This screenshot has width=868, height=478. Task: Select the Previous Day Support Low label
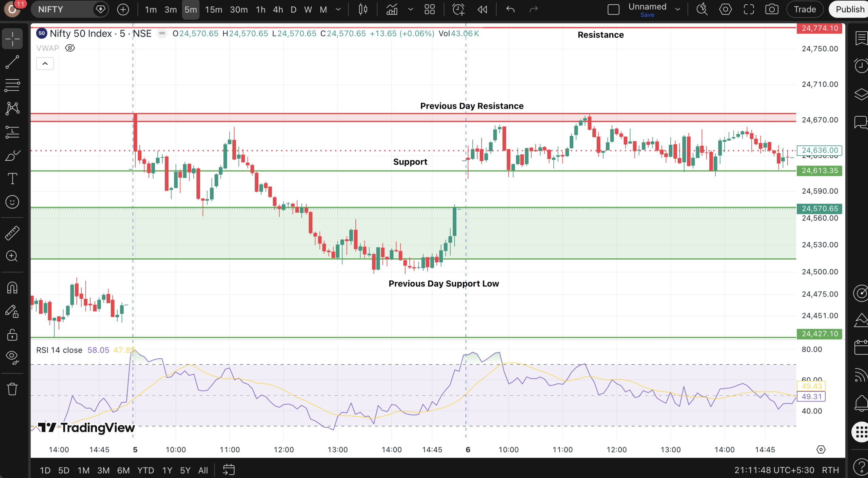click(443, 283)
